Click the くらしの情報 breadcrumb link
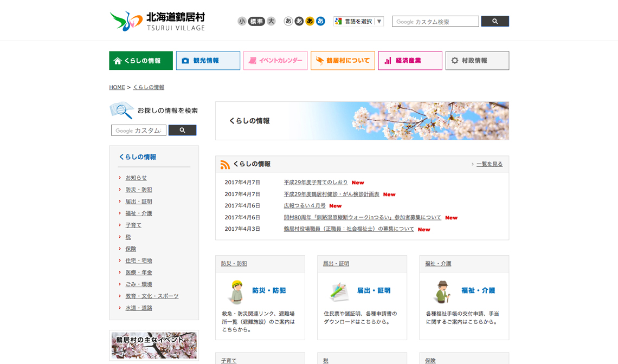The image size is (618, 364). [149, 87]
